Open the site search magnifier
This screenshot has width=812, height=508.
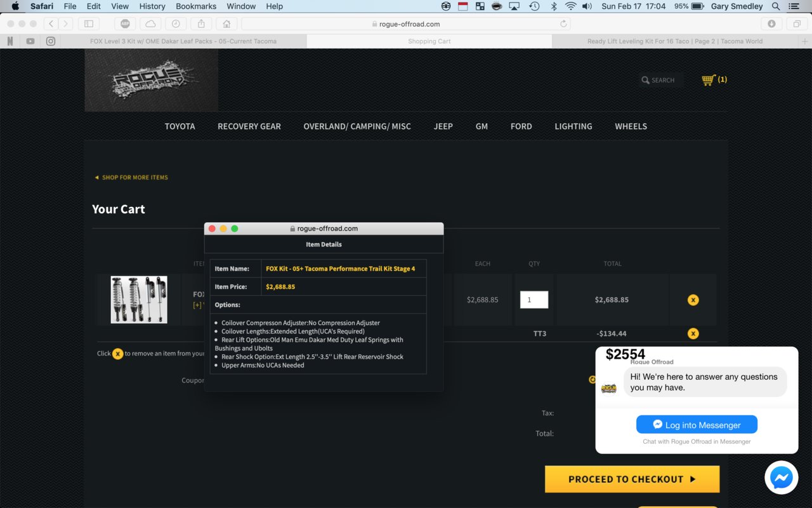click(646, 80)
